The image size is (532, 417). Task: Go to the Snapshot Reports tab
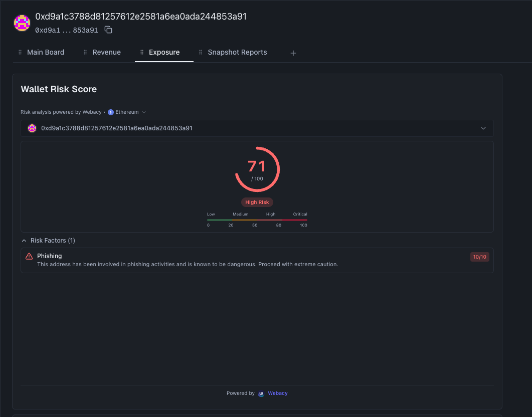pos(237,52)
